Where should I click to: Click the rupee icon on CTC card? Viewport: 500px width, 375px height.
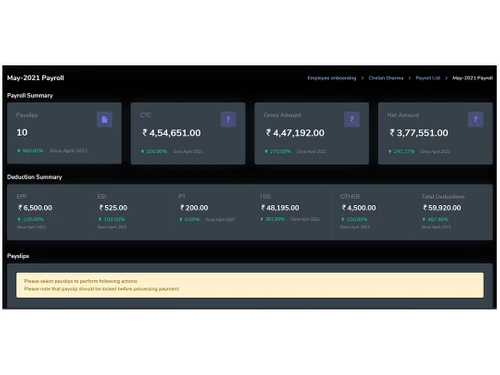[x=228, y=120]
